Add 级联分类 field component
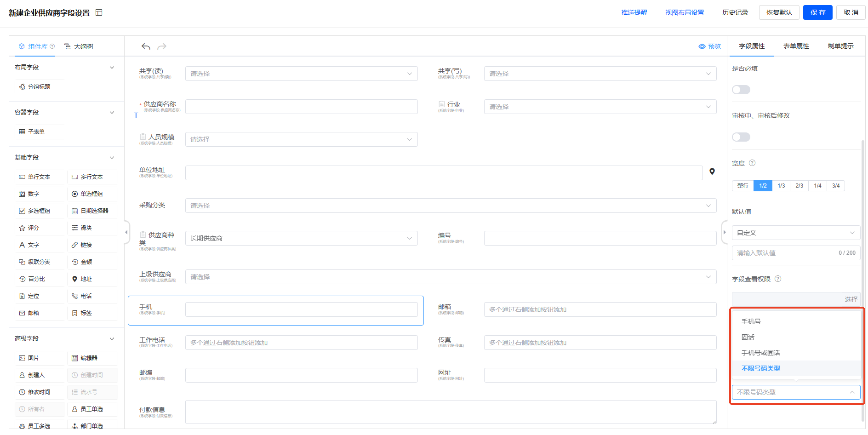Viewport: 868px width, 435px height. pyautogui.click(x=40, y=262)
